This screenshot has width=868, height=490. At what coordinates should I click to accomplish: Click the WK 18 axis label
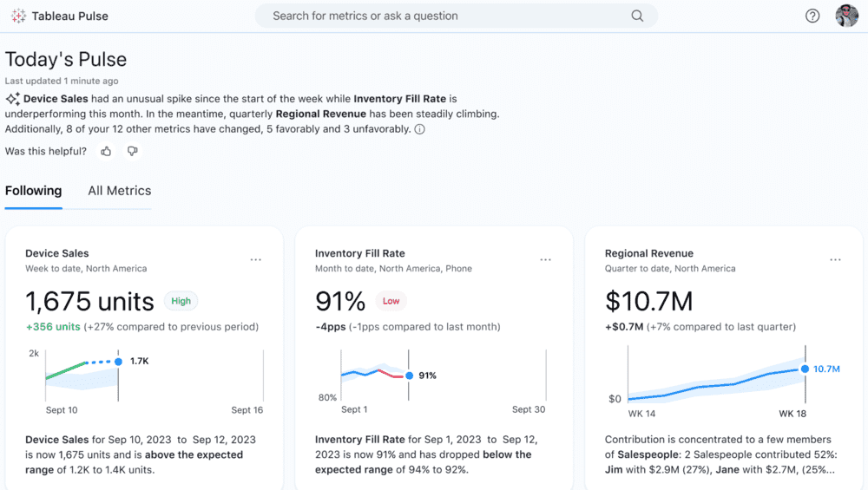792,414
